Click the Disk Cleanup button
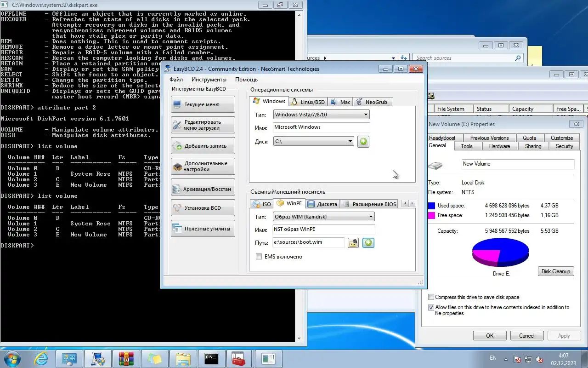The image size is (588, 368). click(x=555, y=271)
